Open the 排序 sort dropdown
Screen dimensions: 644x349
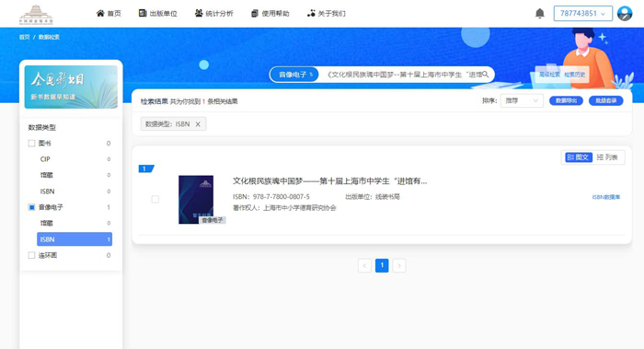(522, 100)
